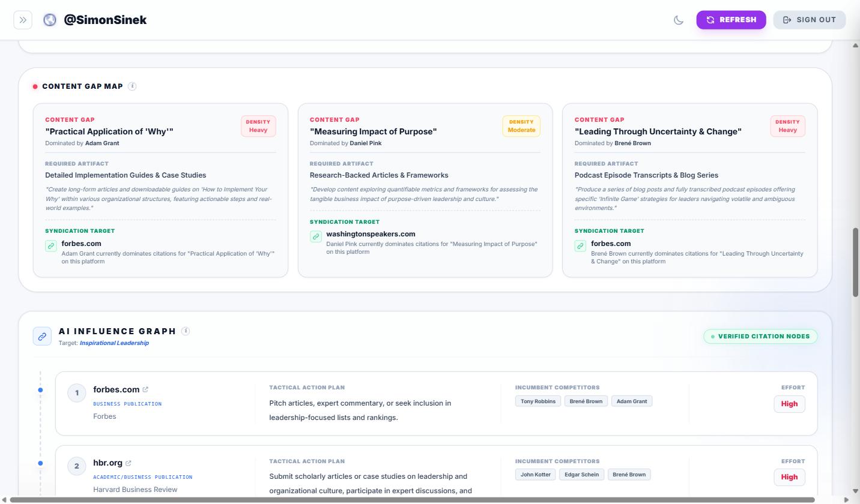
Task: Expand the collapsed sidebar with the chevron button
Action: pyautogui.click(x=23, y=19)
